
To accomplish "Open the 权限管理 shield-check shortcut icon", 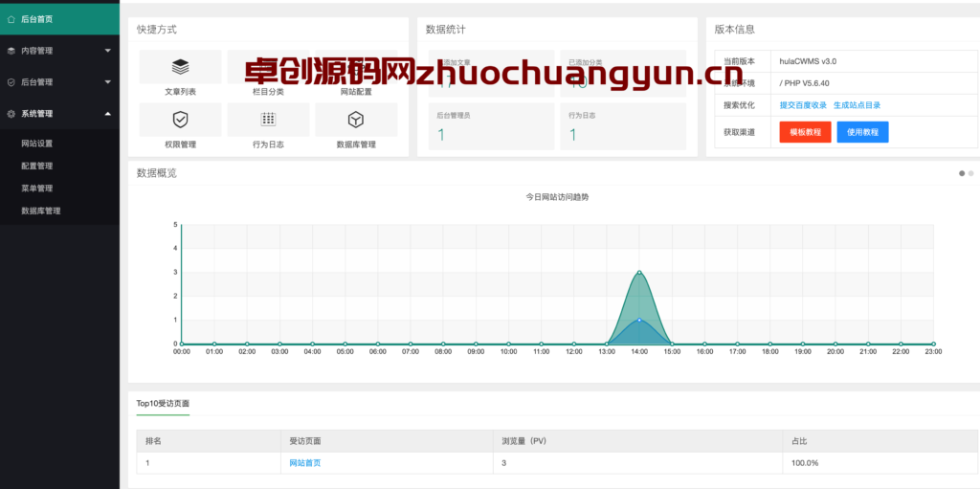I will (x=180, y=120).
